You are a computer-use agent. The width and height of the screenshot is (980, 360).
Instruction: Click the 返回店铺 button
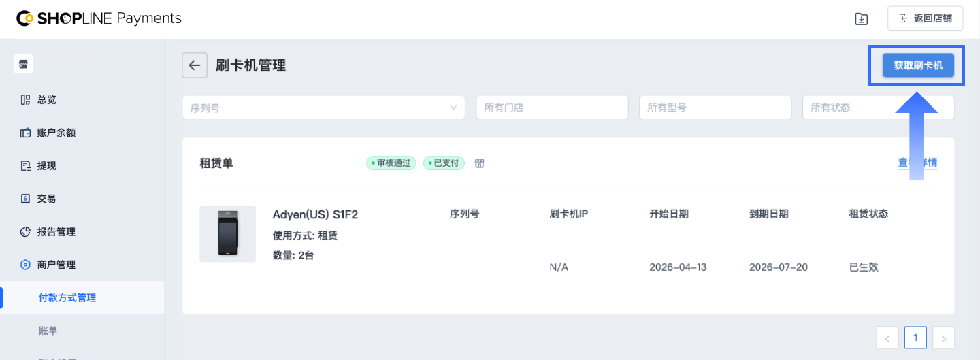pyautogui.click(x=925, y=18)
